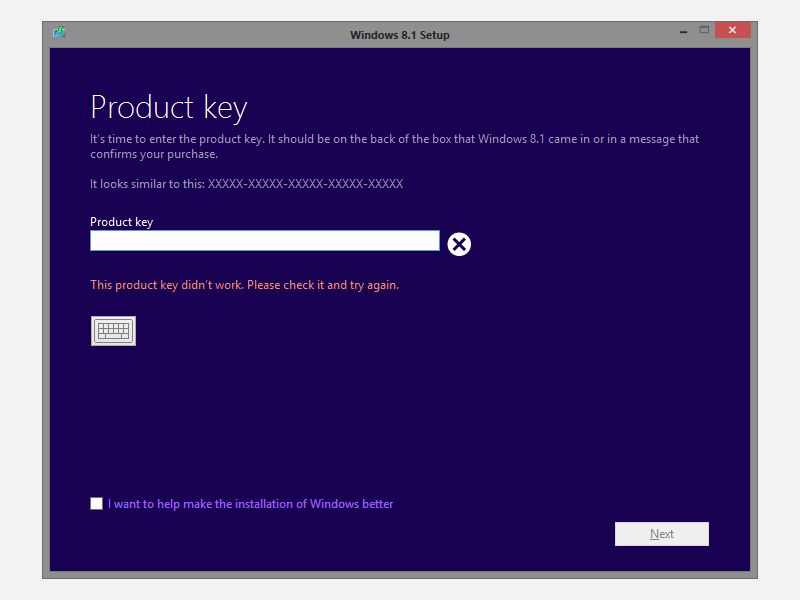800x600 pixels.
Task: Click the red 'product key didn't work' message
Action: (x=244, y=285)
